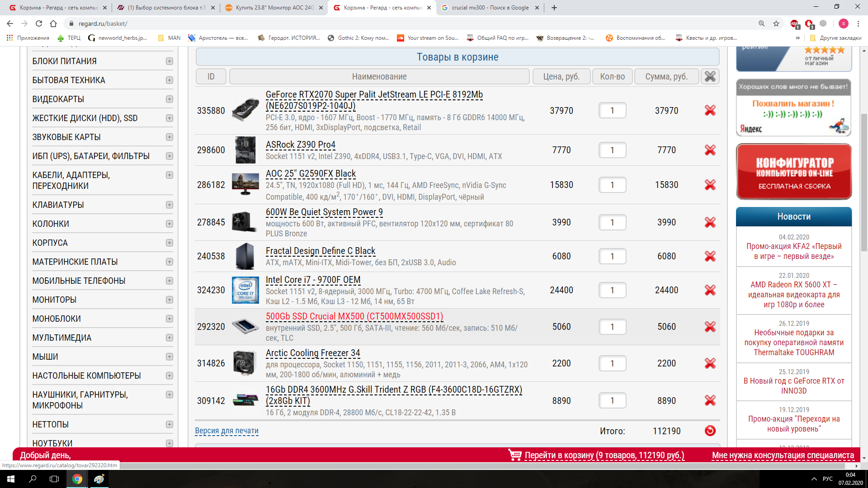Click the red refresh icon next to Итого
Viewport: 868px width, 488px height.
(710, 431)
